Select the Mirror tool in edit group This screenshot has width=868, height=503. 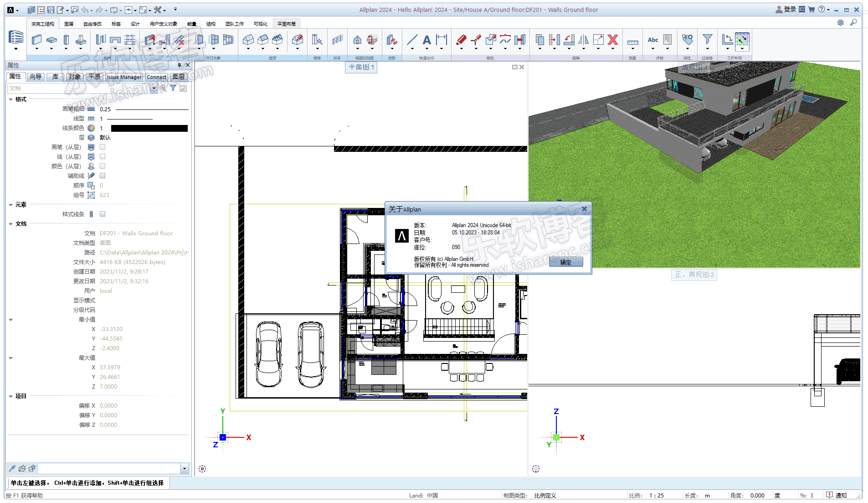pyautogui.click(x=584, y=40)
